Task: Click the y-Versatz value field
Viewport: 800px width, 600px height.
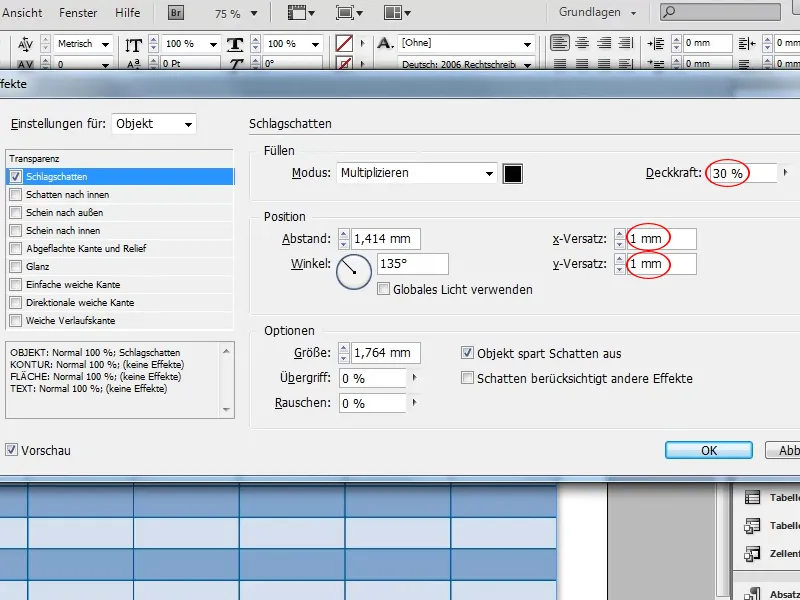Action: (661, 264)
